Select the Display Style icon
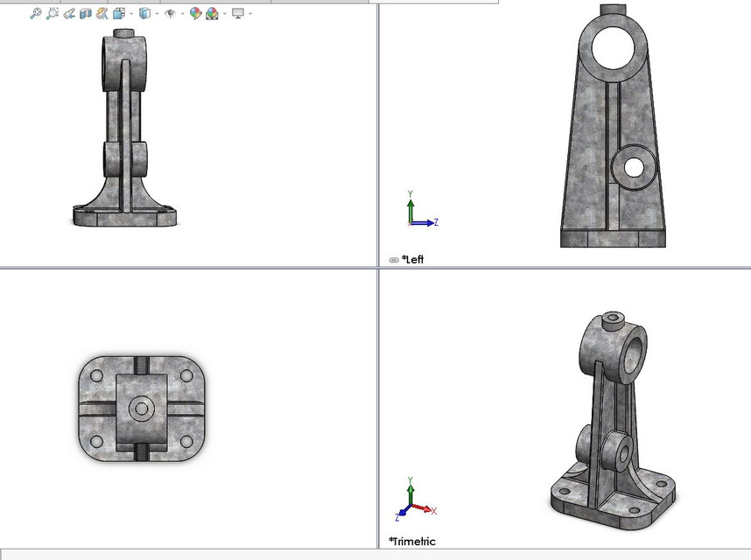 144,14
